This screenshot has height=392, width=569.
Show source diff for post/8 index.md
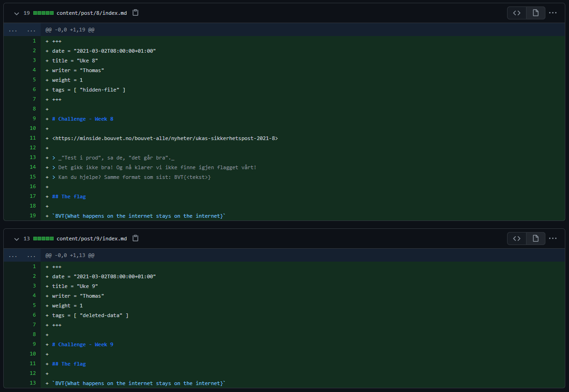coord(517,13)
